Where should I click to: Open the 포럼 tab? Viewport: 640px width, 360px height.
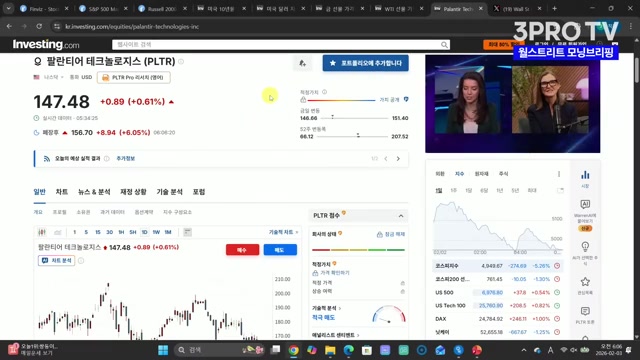point(199,192)
